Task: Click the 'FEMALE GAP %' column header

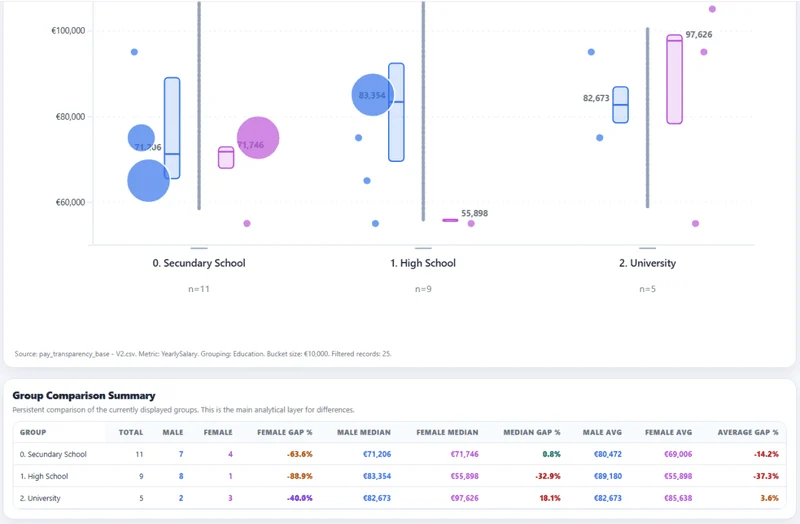Action: coord(285,432)
